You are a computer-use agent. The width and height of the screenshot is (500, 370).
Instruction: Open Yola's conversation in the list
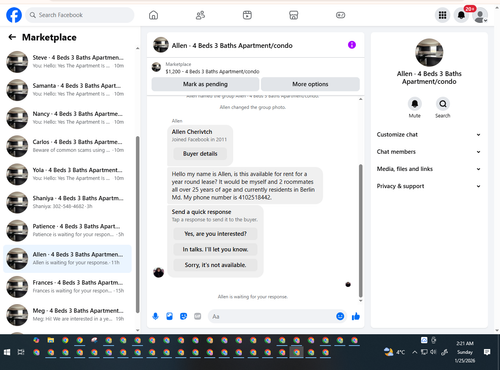coord(67,174)
